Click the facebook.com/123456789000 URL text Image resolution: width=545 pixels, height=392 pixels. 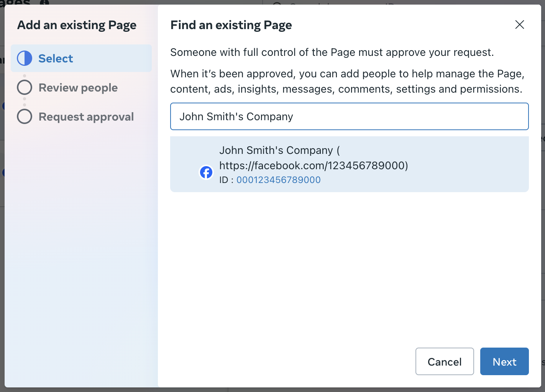point(313,165)
